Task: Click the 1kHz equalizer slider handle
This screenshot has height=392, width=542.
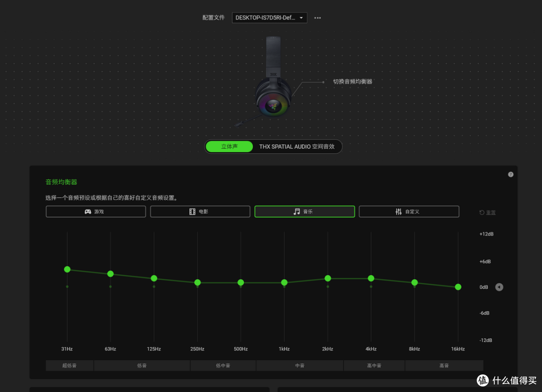Action: [284, 283]
